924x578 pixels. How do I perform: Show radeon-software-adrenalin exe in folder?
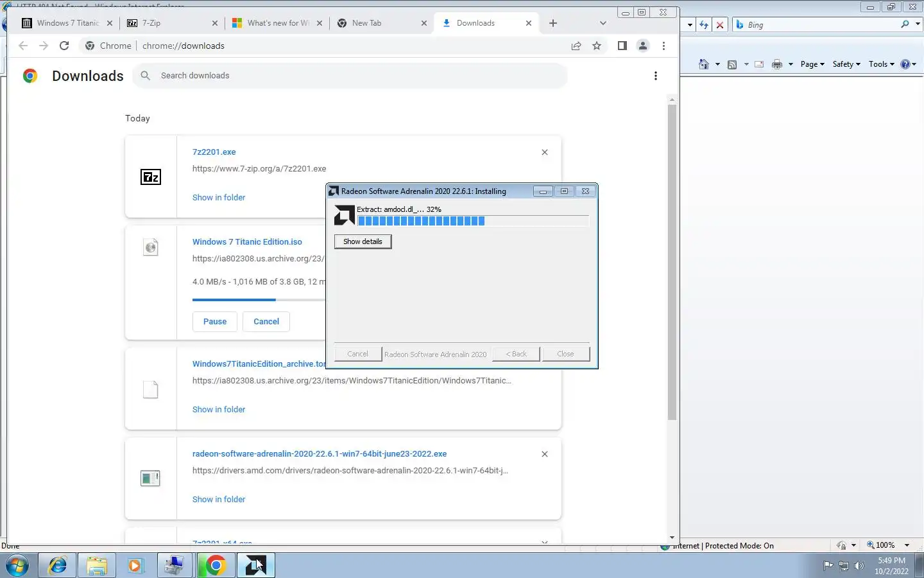(x=219, y=500)
